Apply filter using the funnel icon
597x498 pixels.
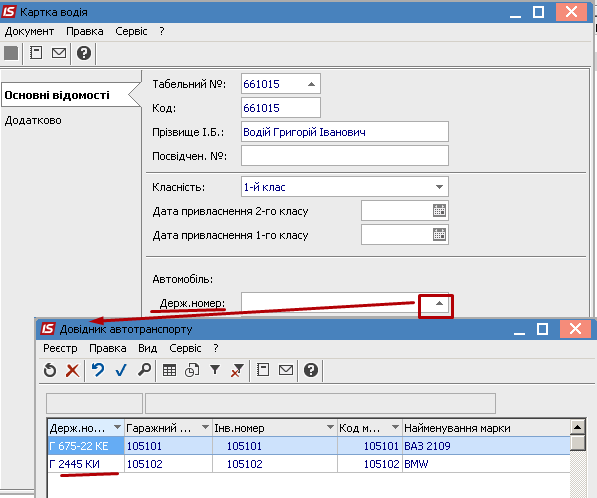215,370
